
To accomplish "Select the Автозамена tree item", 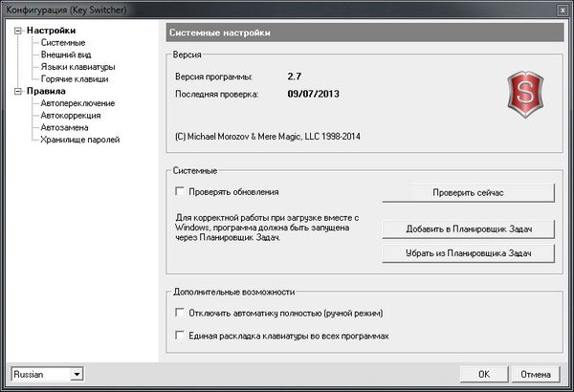I will tap(66, 128).
